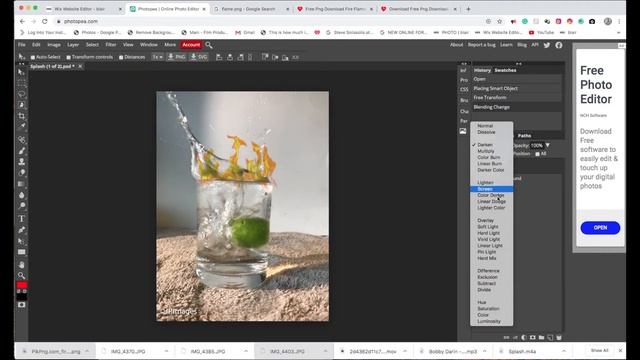The width and height of the screenshot is (640, 360).
Task: Open the Twitter icon link
Action: click(x=547, y=45)
